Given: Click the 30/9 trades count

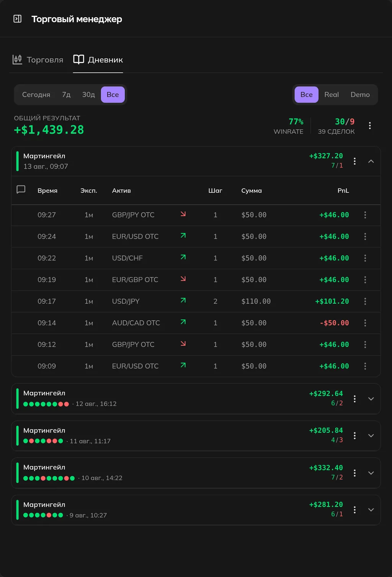Looking at the screenshot, I should click(345, 122).
